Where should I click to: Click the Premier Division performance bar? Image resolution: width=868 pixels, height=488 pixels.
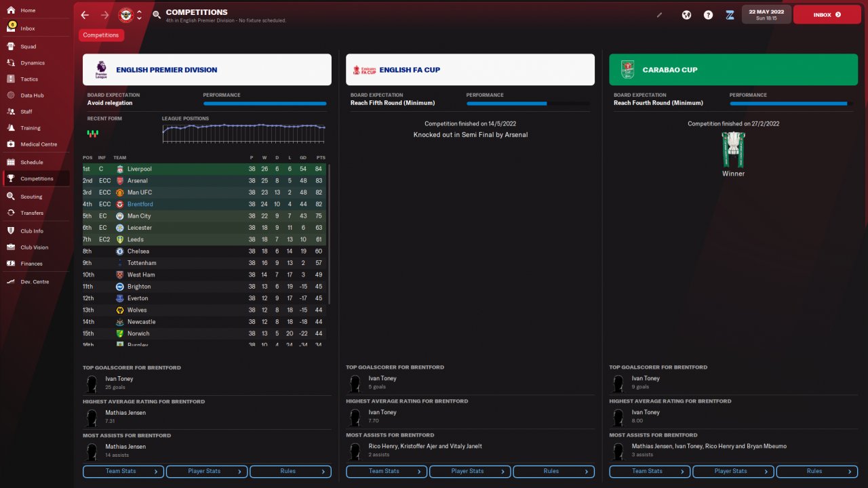click(264, 104)
